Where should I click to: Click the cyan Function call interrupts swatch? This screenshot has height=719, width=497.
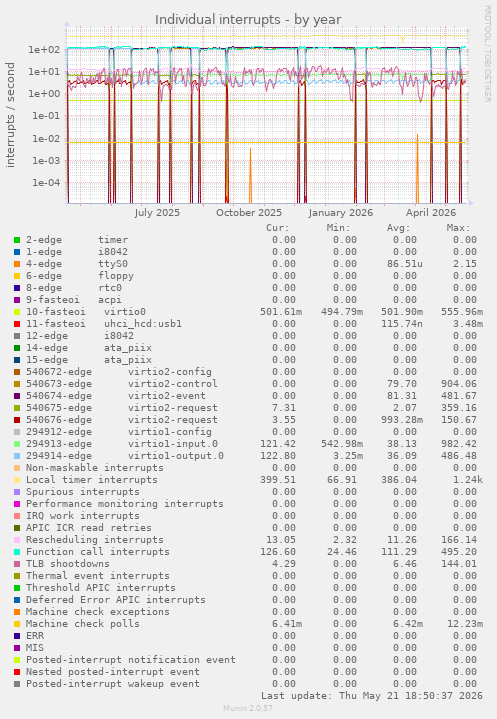click(x=17, y=552)
